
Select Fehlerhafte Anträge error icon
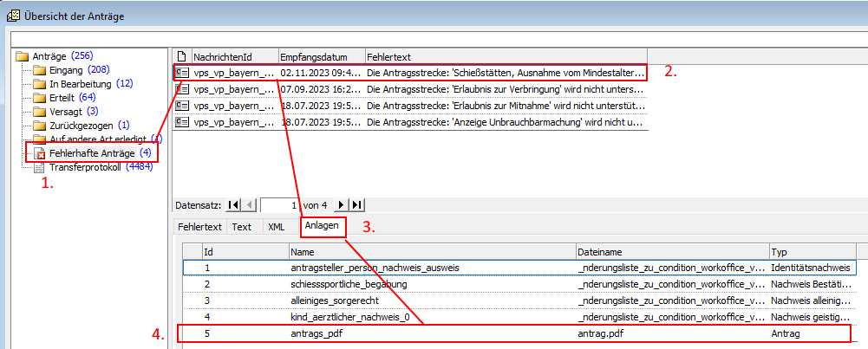39,153
